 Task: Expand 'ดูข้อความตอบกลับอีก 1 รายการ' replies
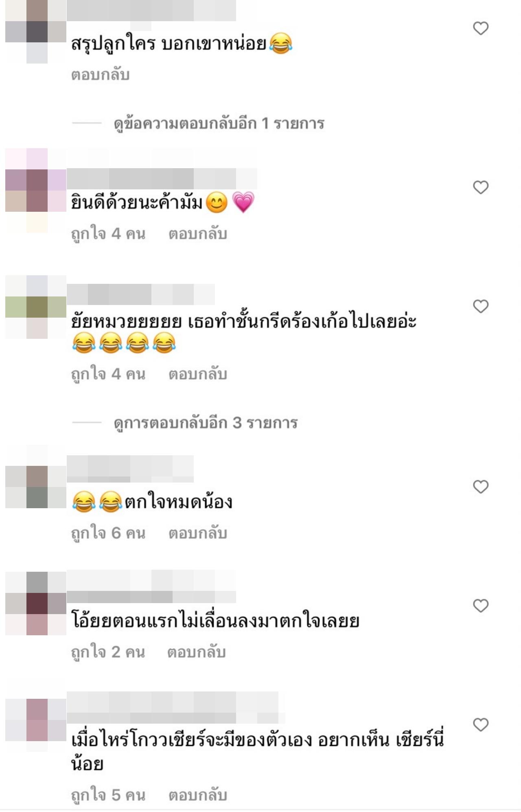pyautogui.click(x=219, y=123)
